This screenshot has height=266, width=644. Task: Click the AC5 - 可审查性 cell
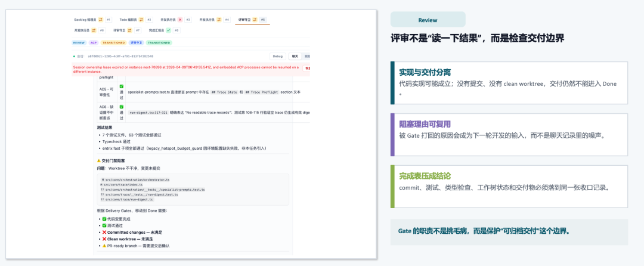[x=106, y=92]
